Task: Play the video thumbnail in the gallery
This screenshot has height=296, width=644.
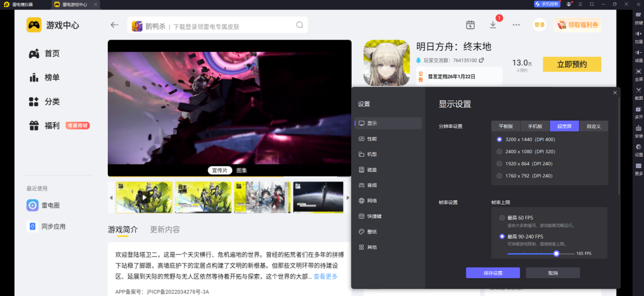Action: 144,197
